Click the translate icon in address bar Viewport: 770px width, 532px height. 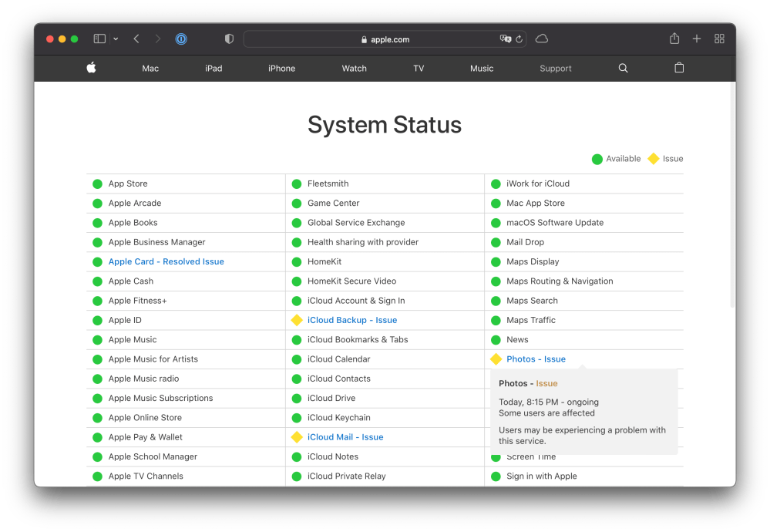(x=506, y=39)
